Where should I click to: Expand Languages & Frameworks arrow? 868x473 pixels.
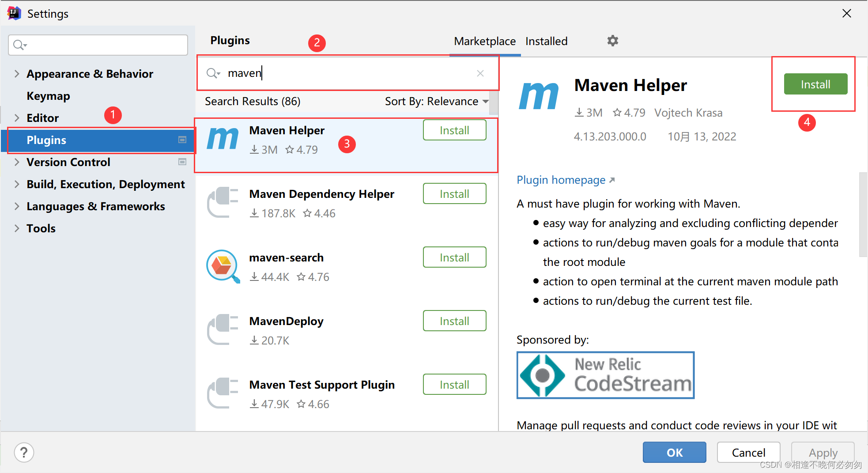[17, 206]
